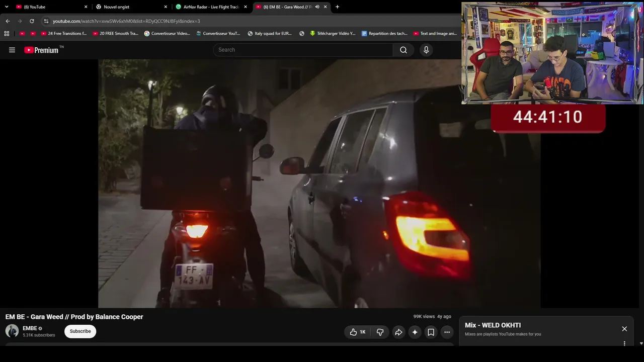This screenshot has height=362, width=644.
Task: Open the first YouTube icon bookmark
Action: coord(22,34)
